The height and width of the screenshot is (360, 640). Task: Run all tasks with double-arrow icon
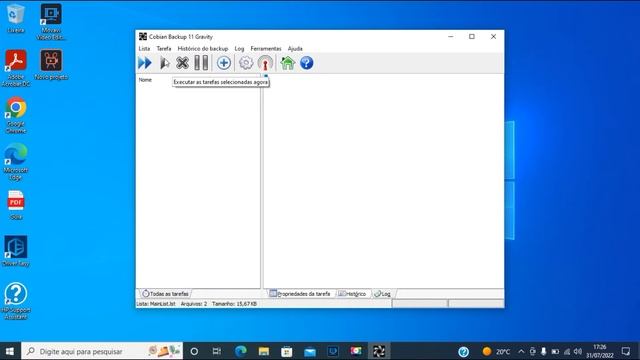(x=145, y=63)
